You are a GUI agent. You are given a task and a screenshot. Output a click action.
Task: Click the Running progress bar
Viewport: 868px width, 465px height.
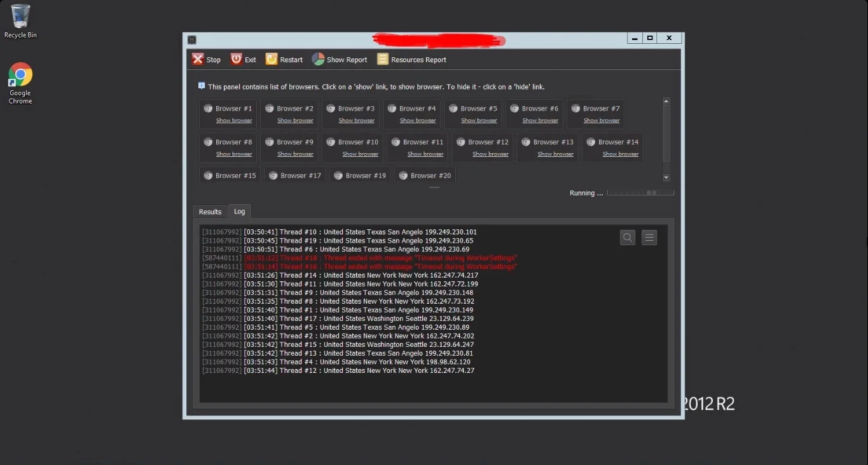tap(640, 192)
